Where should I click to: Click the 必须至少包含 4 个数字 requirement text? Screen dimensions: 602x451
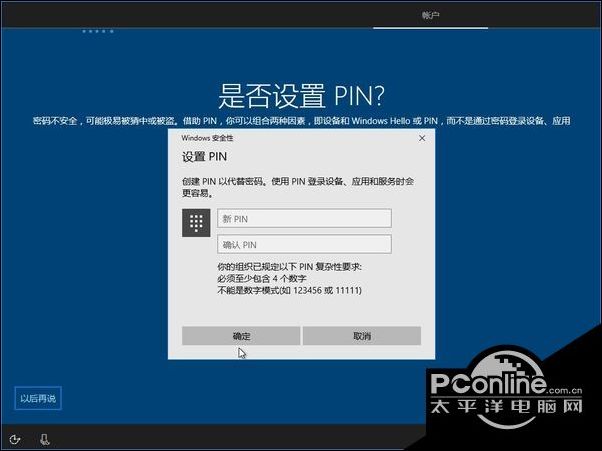pos(262,278)
